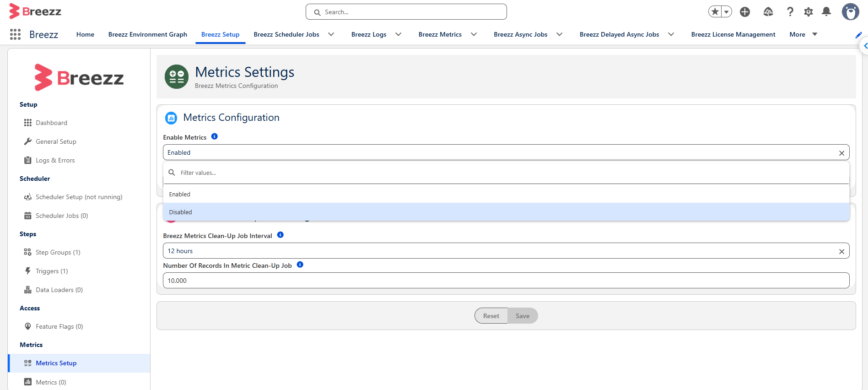The height and width of the screenshot is (390, 868).
Task: Open the notifications bell
Action: pos(826,12)
